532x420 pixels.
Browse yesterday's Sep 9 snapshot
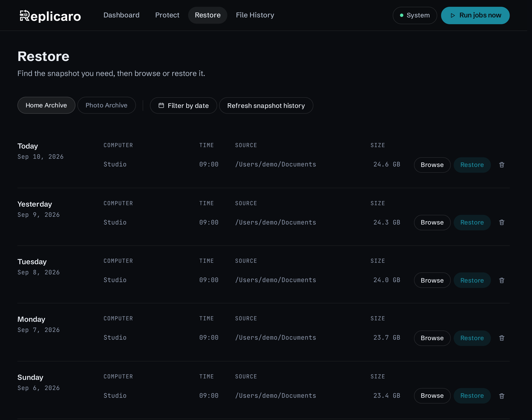[432, 223]
